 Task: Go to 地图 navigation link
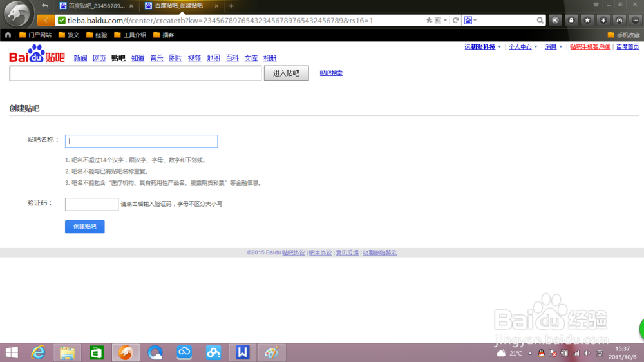[x=214, y=58]
